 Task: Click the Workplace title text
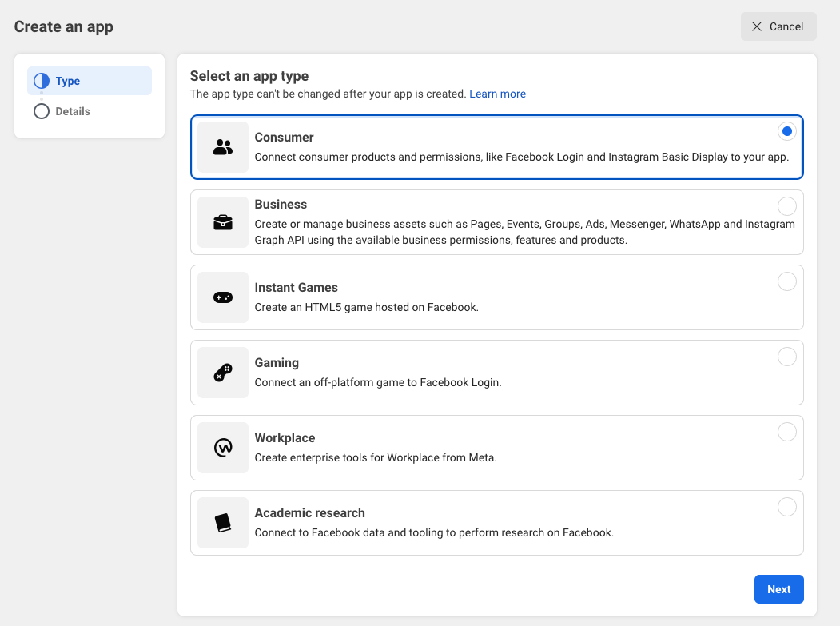click(285, 438)
